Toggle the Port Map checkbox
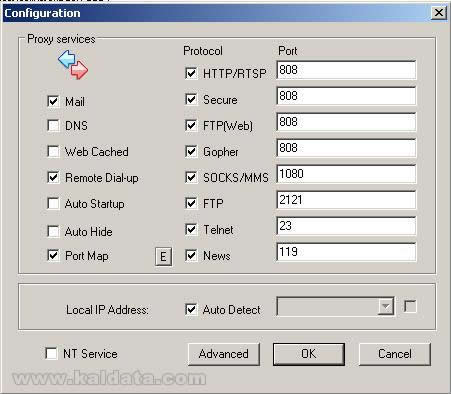 pyautogui.click(x=53, y=256)
